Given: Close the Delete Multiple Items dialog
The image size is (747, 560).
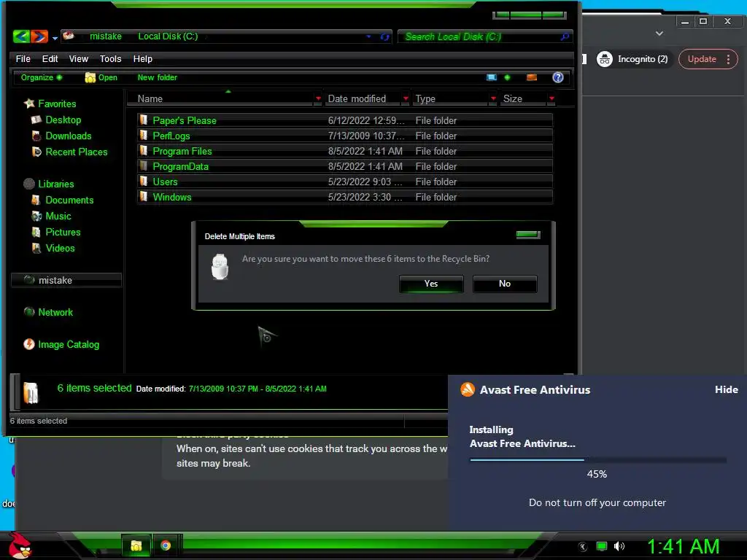Looking at the screenshot, I should click(528, 234).
